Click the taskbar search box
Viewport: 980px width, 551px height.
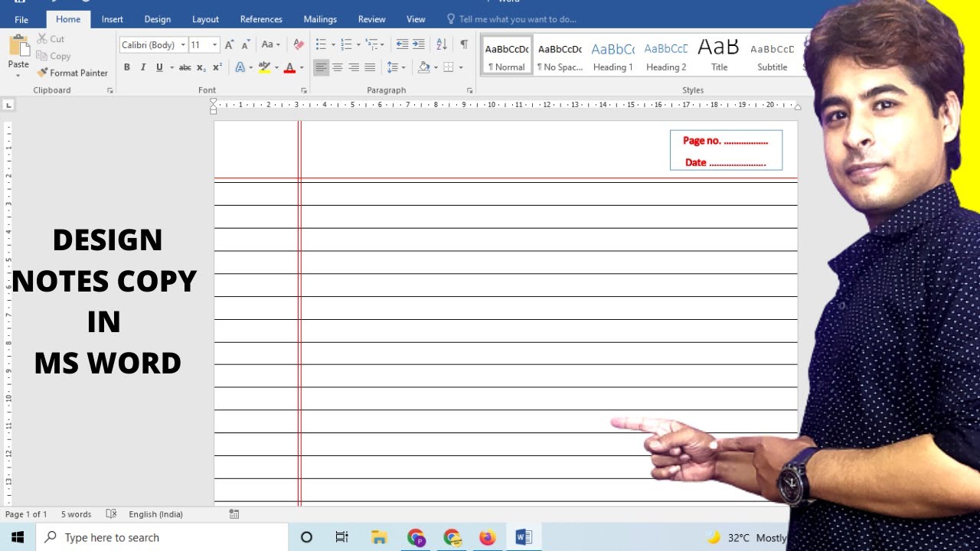[x=162, y=537]
